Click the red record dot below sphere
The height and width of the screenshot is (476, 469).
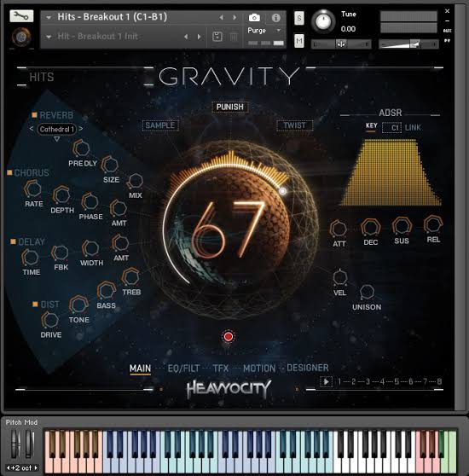(229, 336)
